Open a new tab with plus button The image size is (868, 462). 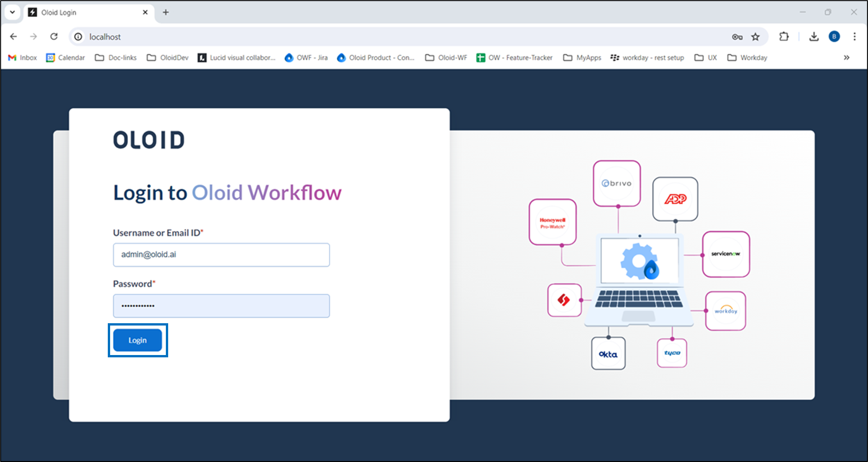[166, 12]
